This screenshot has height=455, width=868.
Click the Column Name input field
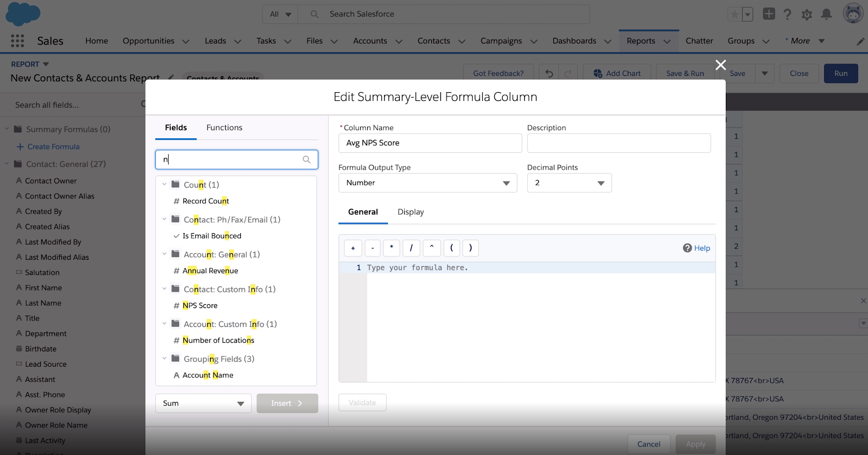click(x=430, y=143)
